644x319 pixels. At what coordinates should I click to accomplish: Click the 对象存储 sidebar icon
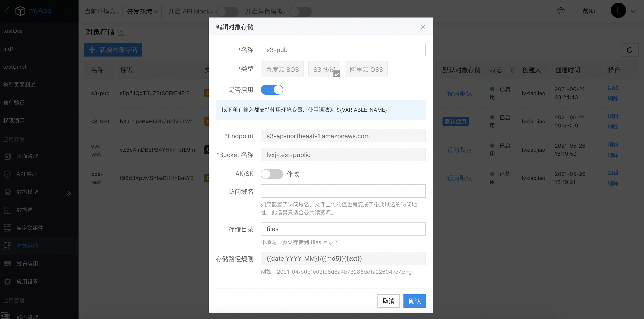8,246
